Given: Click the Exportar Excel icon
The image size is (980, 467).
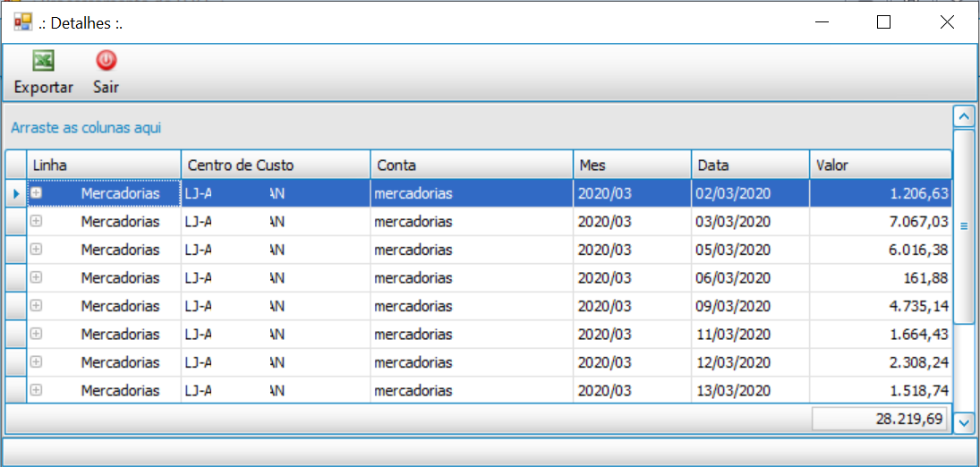Looking at the screenshot, I should [43, 61].
